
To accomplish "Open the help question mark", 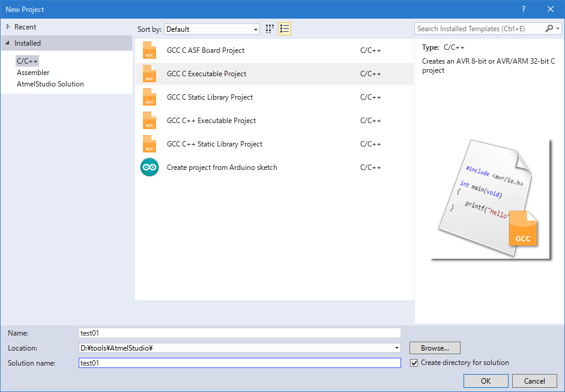I will point(524,10).
